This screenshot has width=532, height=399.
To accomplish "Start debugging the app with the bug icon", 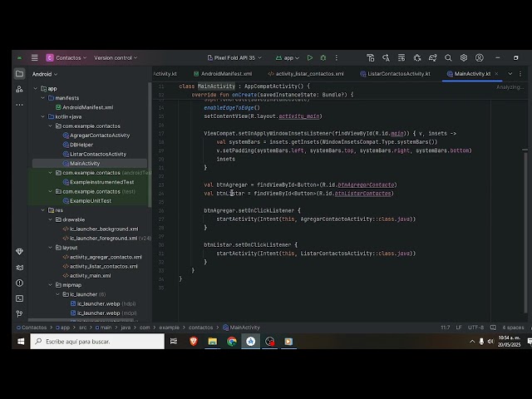I will coord(323,58).
